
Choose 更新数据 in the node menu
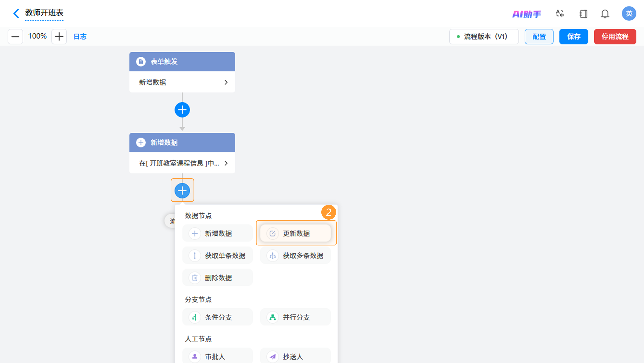[x=296, y=233]
